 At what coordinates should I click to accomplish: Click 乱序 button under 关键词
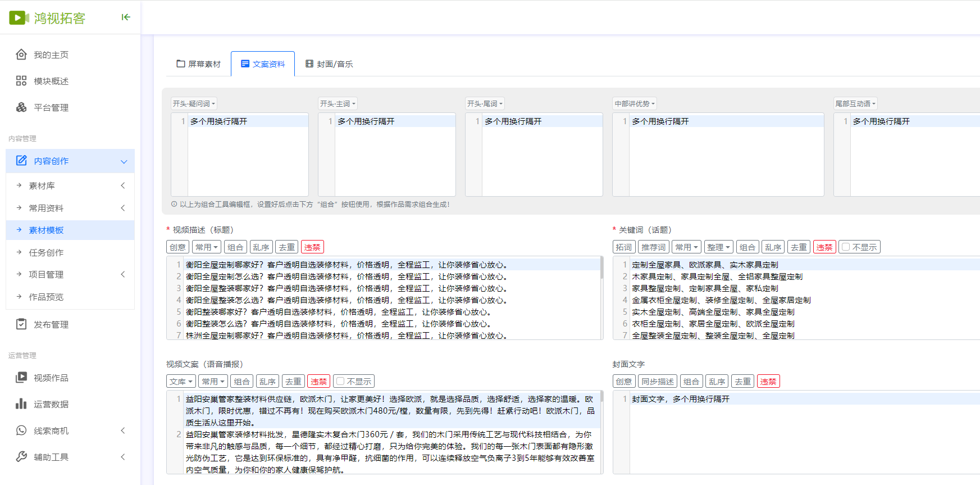pyautogui.click(x=773, y=247)
